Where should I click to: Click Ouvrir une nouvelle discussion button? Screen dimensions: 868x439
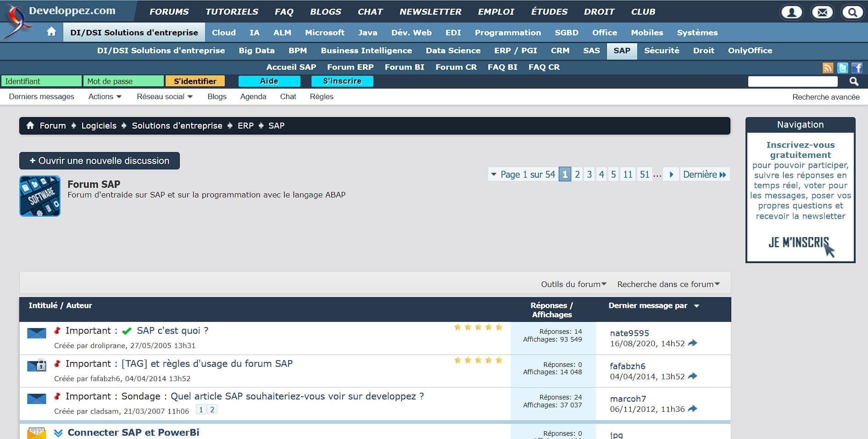[x=99, y=161]
